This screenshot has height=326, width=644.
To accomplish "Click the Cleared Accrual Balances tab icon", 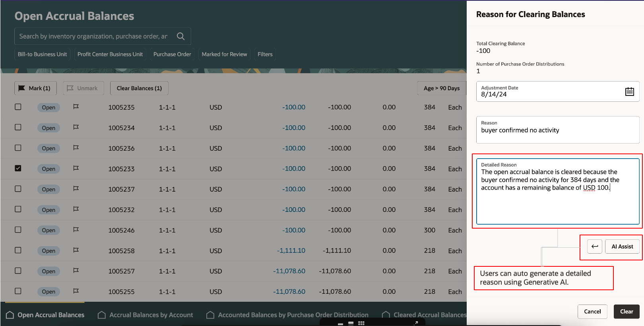I will click(x=386, y=315).
